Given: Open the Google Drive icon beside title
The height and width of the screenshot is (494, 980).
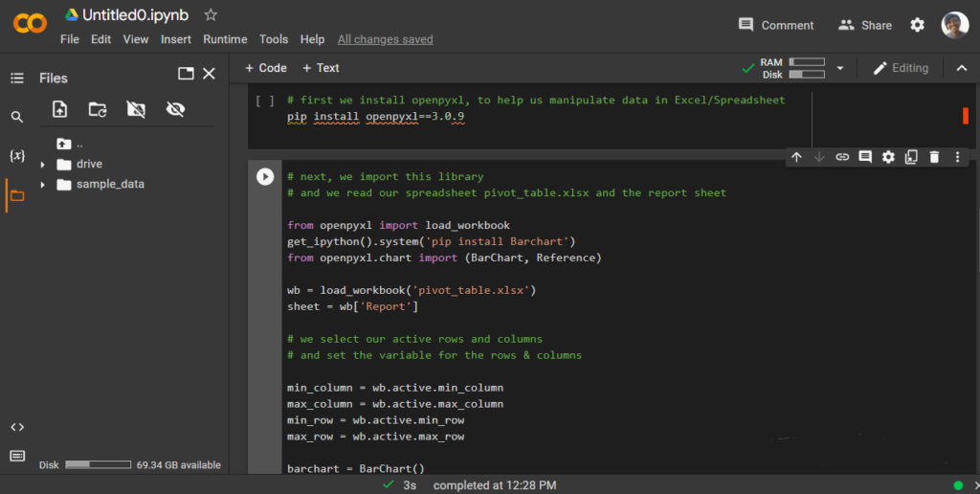Looking at the screenshot, I should click(71, 15).
